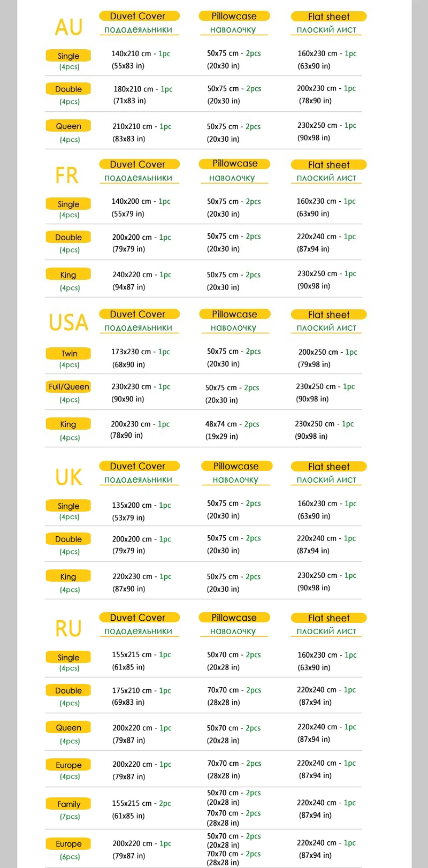The height and width of the screenshot is (868, 428).
Task: Click the RU region heading
Action: point(68,629)
